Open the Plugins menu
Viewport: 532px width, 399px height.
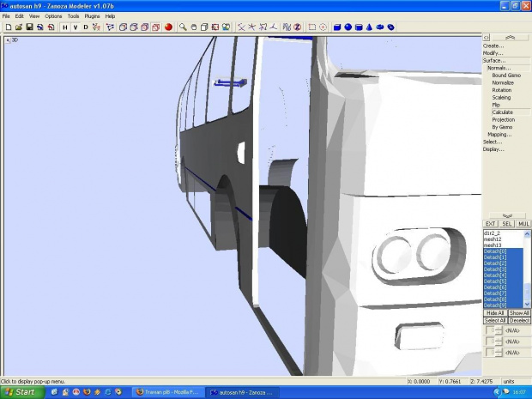point(92,16)
